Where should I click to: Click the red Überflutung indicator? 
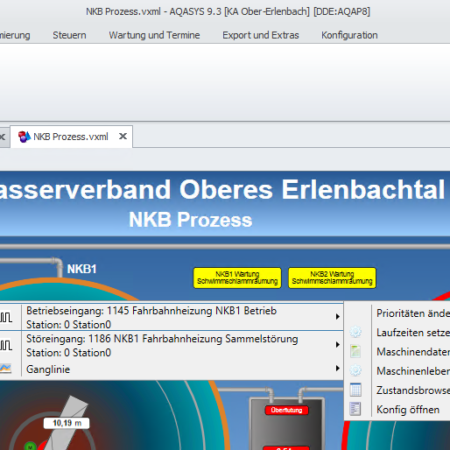coord(287,410)
